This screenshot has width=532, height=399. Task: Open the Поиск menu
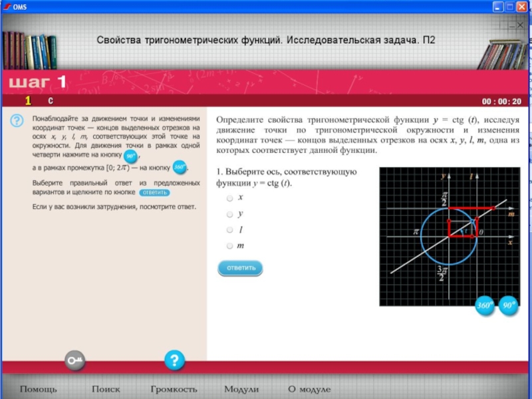click(x=106, y=389)
